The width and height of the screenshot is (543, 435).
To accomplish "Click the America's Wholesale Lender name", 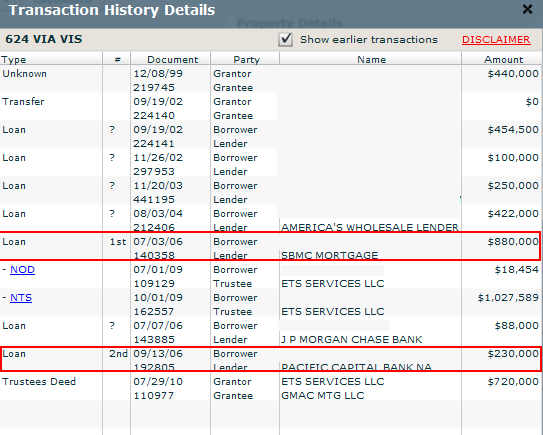I will point(370,228).
